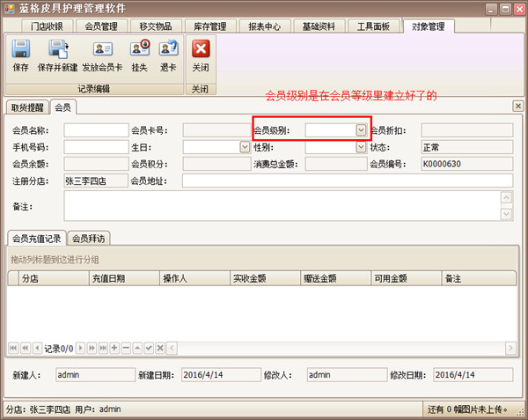
Task: Select the 会员充值记录 tab
Action: (36, 239)
